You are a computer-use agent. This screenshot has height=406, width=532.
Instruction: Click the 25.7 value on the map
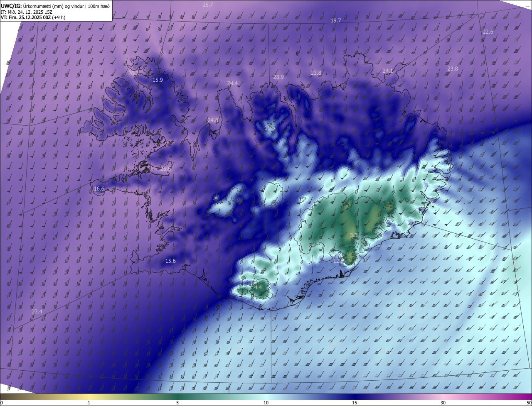208,5
